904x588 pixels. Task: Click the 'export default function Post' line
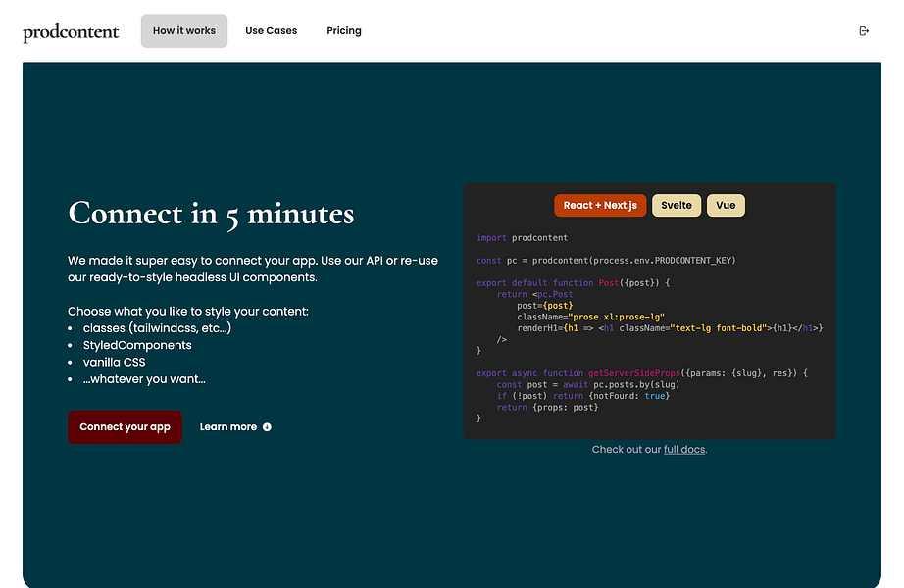coord(573,283)
